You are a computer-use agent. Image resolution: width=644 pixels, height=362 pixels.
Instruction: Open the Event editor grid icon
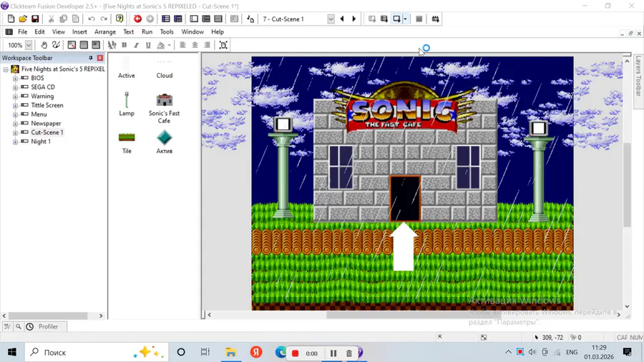[206, 19]
